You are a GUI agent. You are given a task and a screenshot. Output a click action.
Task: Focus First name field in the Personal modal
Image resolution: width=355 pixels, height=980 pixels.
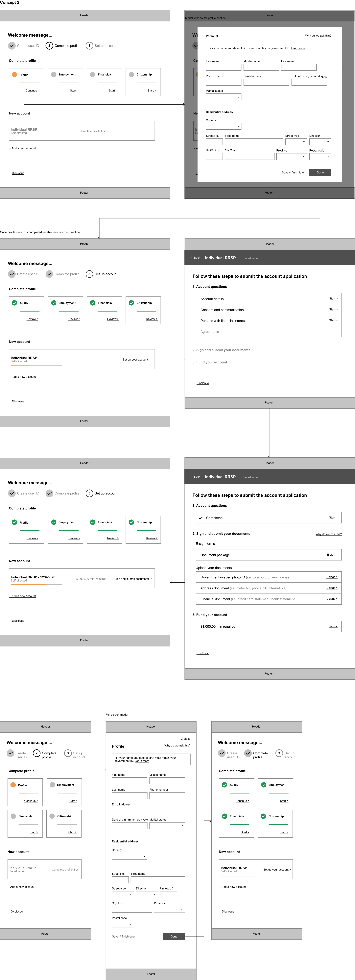click(x=224, y=67)
